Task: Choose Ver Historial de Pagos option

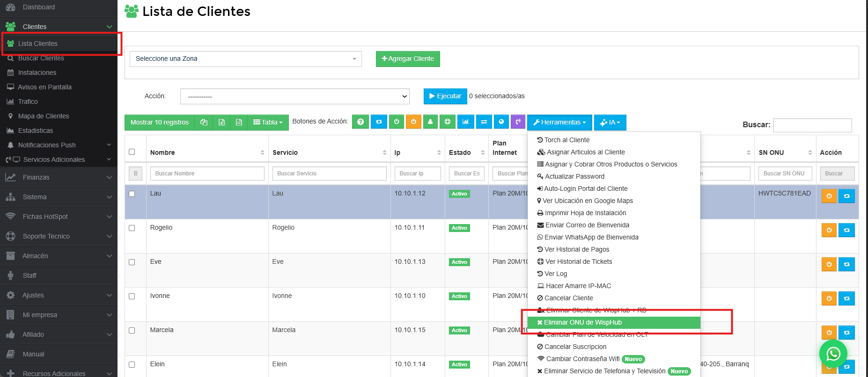Action: point(614,249)
